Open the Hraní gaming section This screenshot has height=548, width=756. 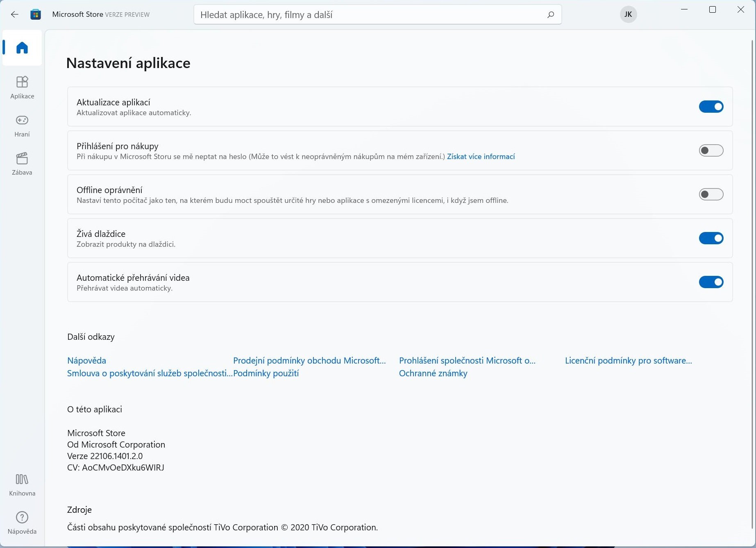22,125
